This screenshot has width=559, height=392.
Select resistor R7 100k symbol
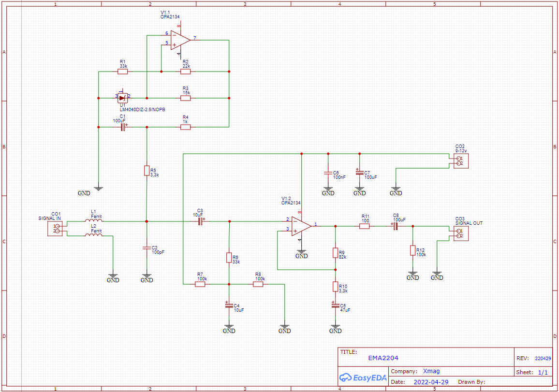[200, 284]
